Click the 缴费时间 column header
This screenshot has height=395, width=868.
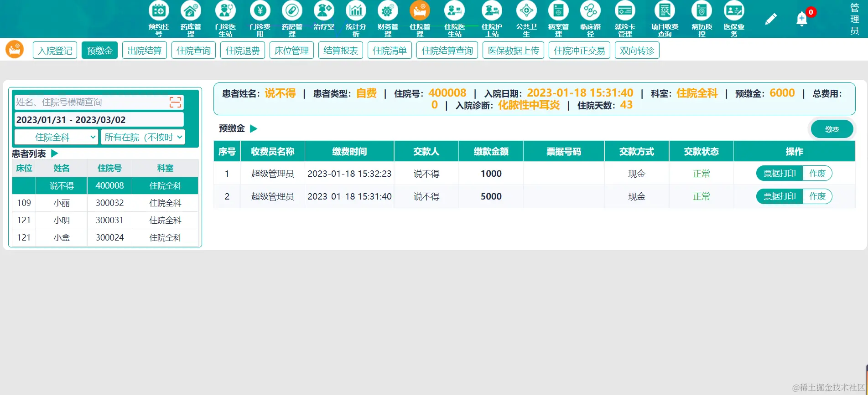coord(349,151)
